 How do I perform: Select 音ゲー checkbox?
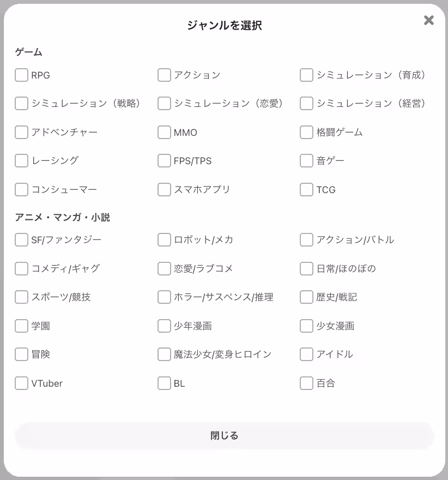(x=306, y=161)
